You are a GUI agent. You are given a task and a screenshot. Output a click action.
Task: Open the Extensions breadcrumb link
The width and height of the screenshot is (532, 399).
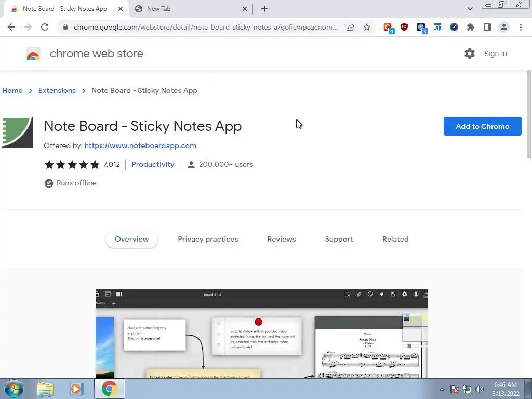pos(57,90)
